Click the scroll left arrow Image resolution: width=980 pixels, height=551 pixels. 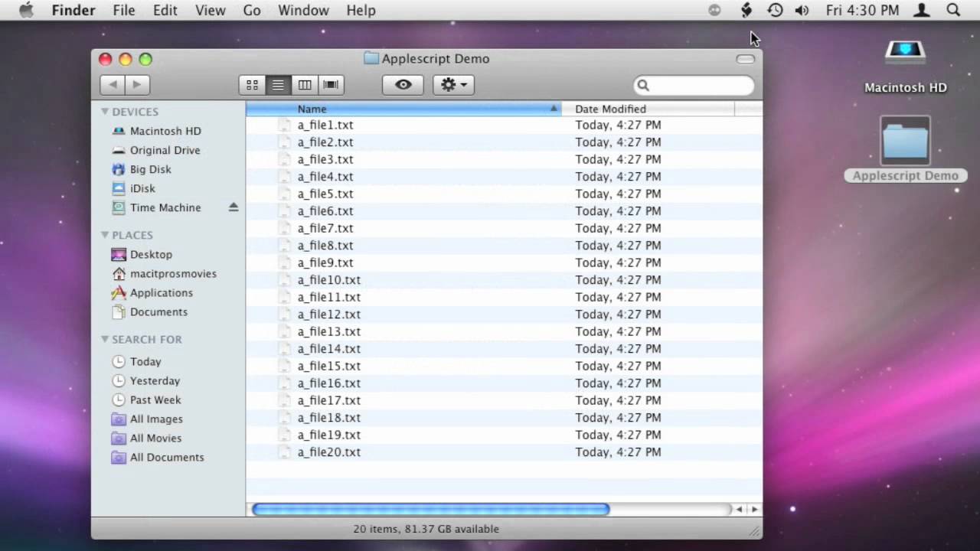point(739,509)
